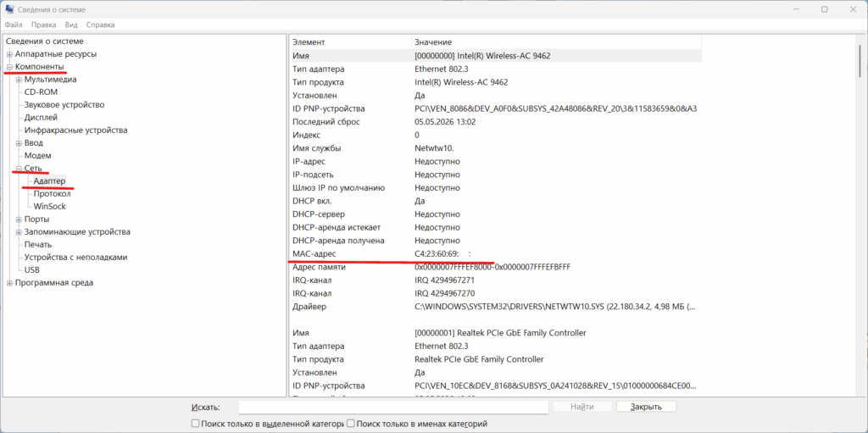The height and width of the screenshot is (433, 868).
Task: Select USB in the tree
Action: (32, 270)
